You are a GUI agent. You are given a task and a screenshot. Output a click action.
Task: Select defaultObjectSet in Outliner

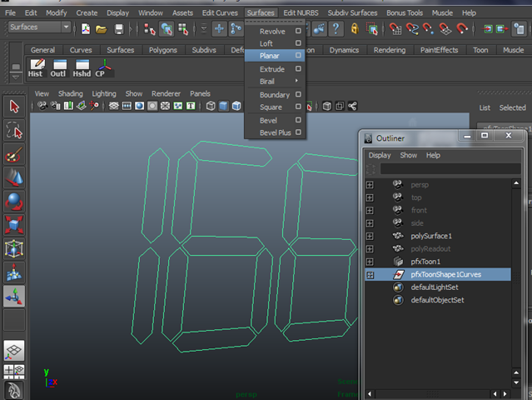438,300
